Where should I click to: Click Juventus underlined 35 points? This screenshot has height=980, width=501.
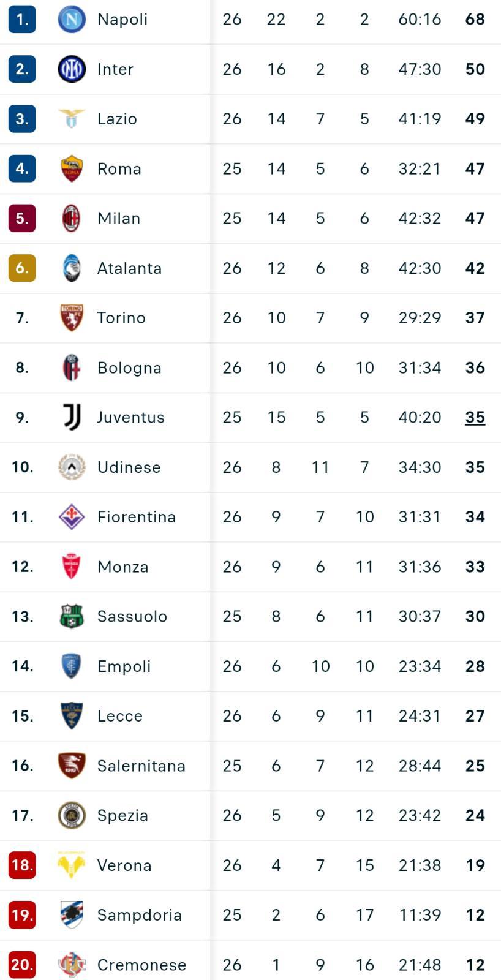click(x=475, y=418)
